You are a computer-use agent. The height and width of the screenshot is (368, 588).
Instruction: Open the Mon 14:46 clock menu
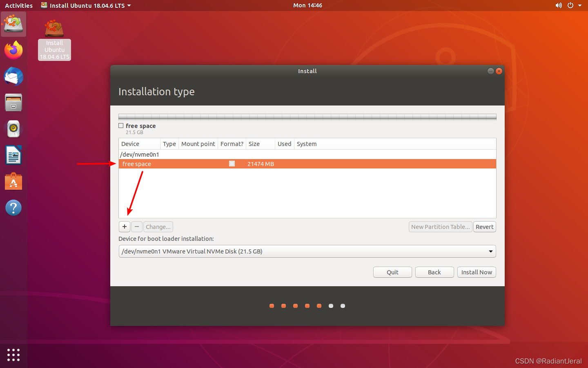tap(307, 5)
